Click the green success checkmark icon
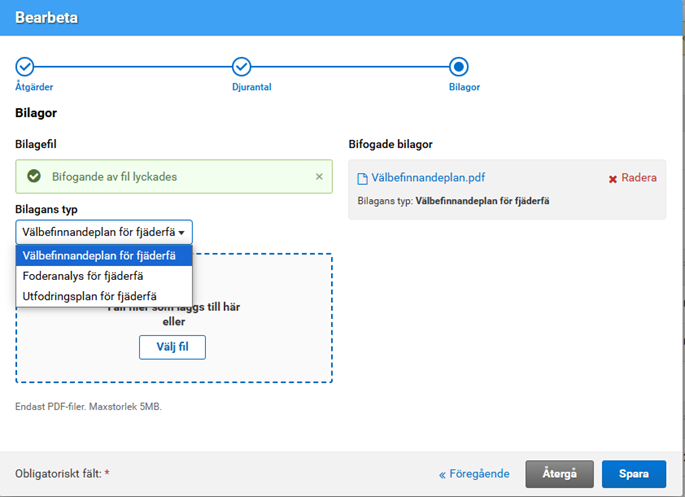Image resolution: width=685 pixels, height=497 pixels. (x=34, y=176)
